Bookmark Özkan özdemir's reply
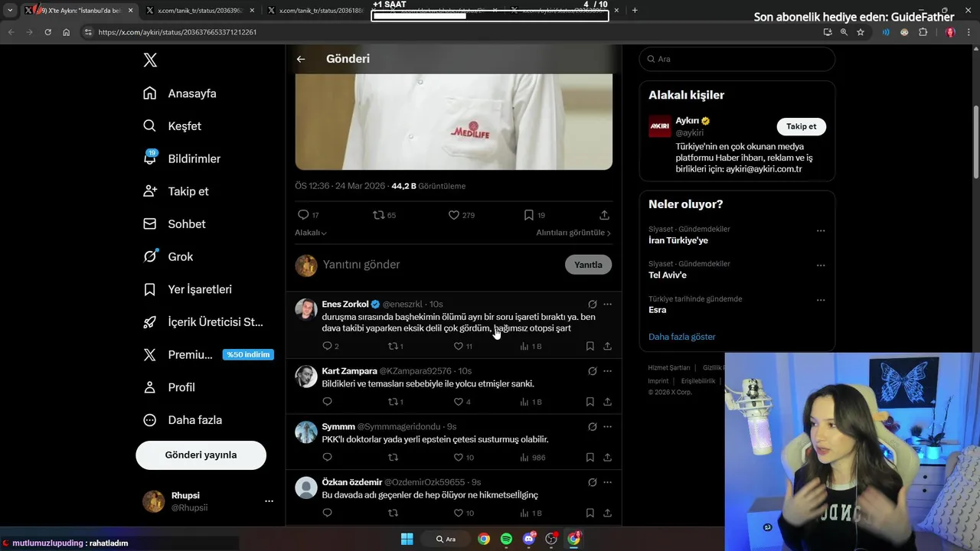The height and width of the screenshot is (551, 980). click(590, 514)
